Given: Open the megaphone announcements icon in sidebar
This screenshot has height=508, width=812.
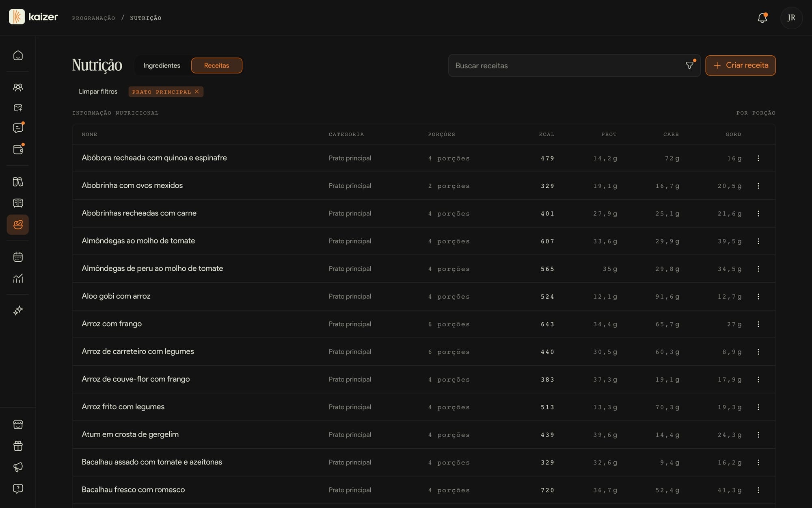Looking at the screenshot, I should point(18,467).
